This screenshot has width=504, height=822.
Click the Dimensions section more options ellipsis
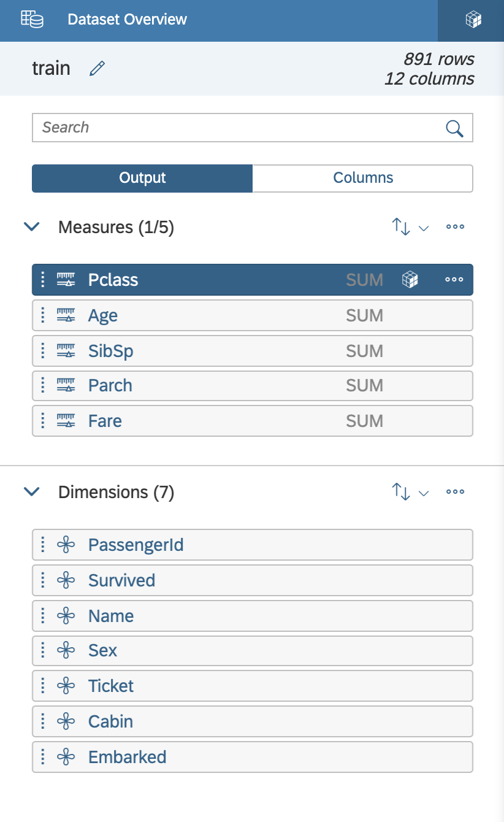tap(455, 492)
